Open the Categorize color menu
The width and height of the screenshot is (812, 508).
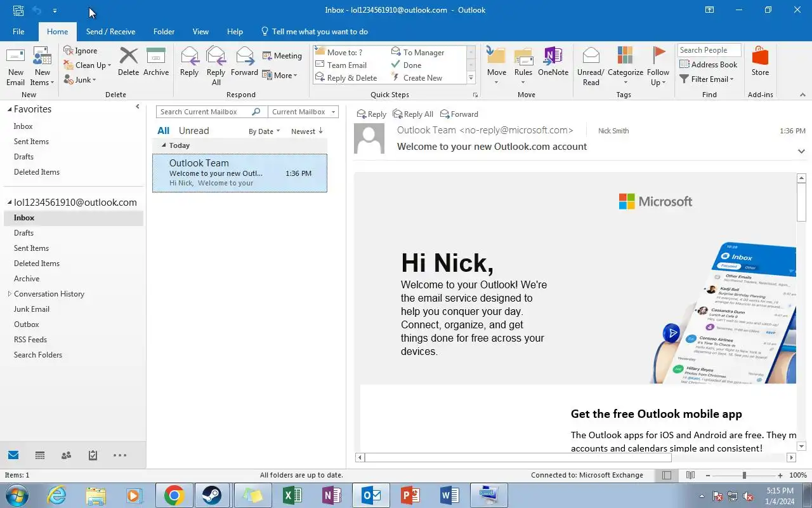pos(625,67)
